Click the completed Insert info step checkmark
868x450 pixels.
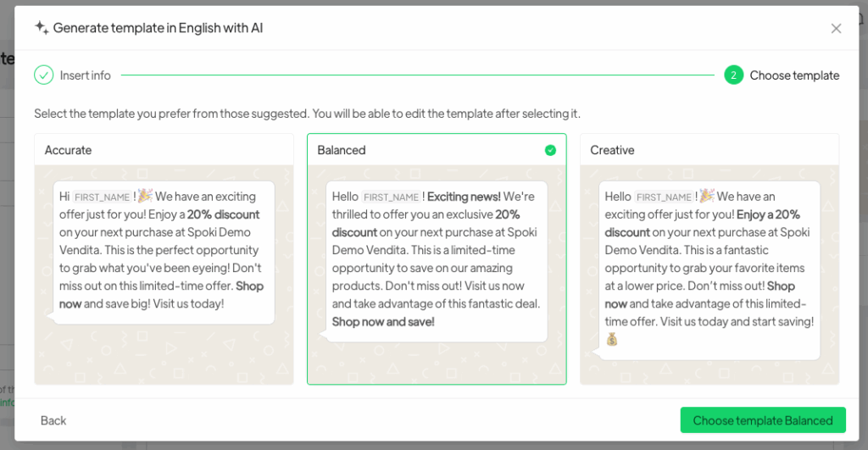click(x=43, y=75)
